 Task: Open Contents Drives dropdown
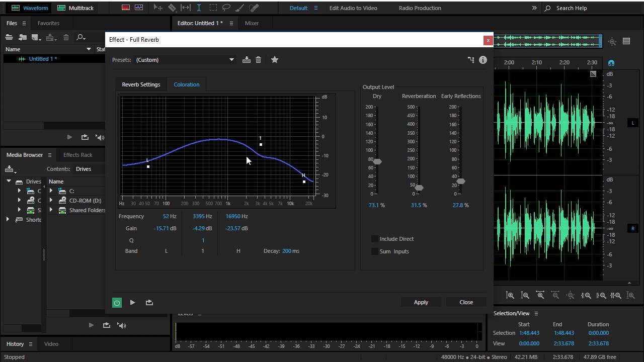click(x=89, y=169)
